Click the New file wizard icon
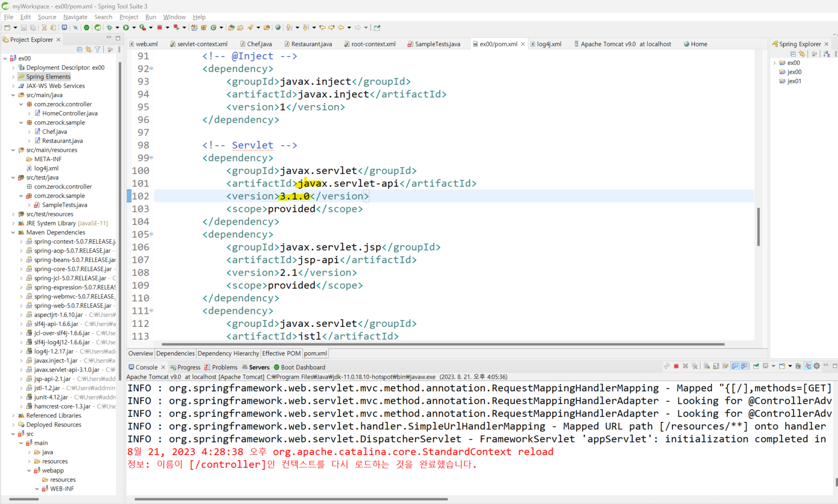The image size is (838, 504). 7,27
